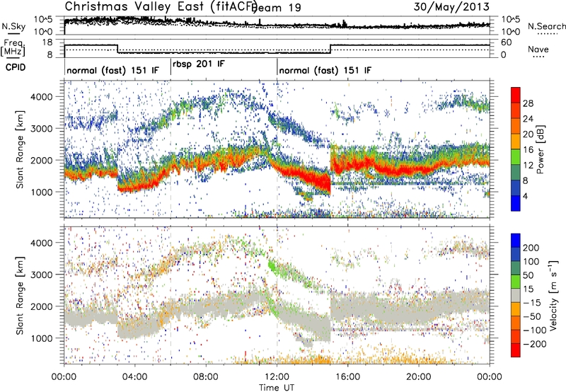Click the 18 tick on frequency axis
The width and height of the screenshot is (566, 392).
point(47,42)
